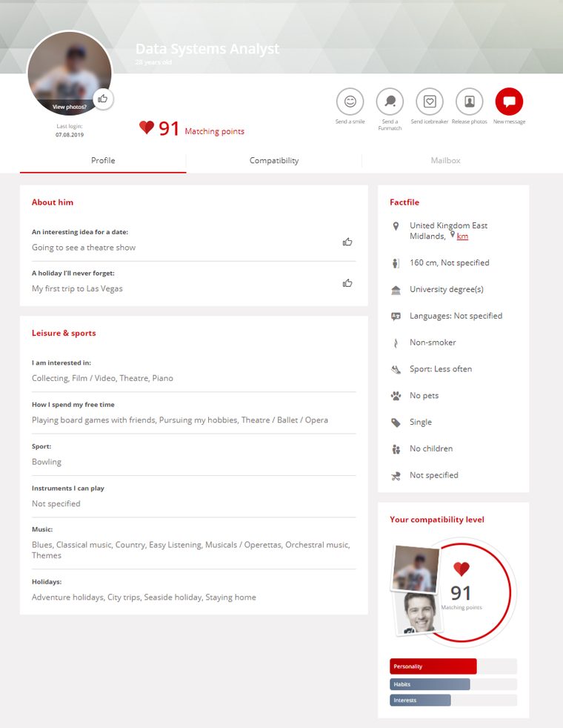Open a New message
563x728 pixels.
pyautogui.click(x=509, y=102)
